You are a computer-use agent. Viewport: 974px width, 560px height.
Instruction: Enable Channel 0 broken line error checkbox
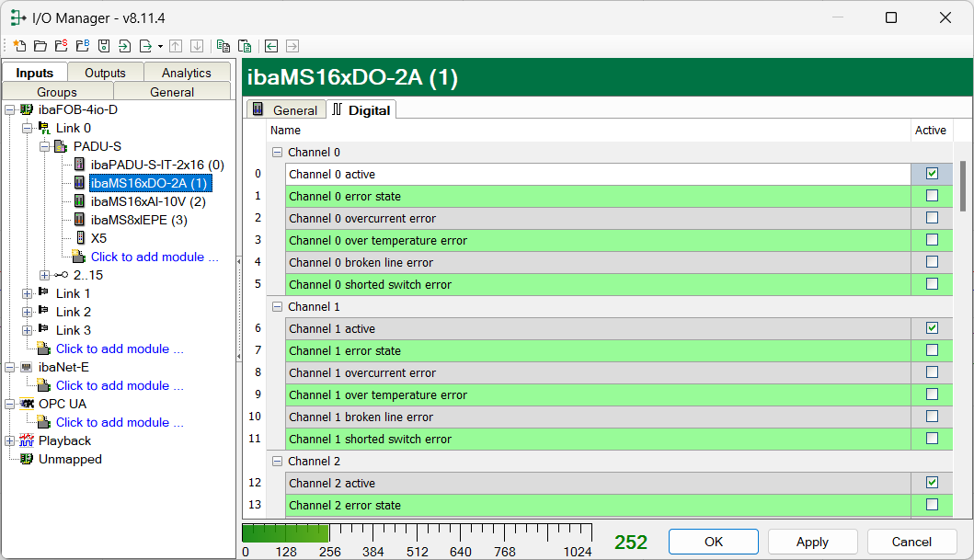click(x=932, y=262)
